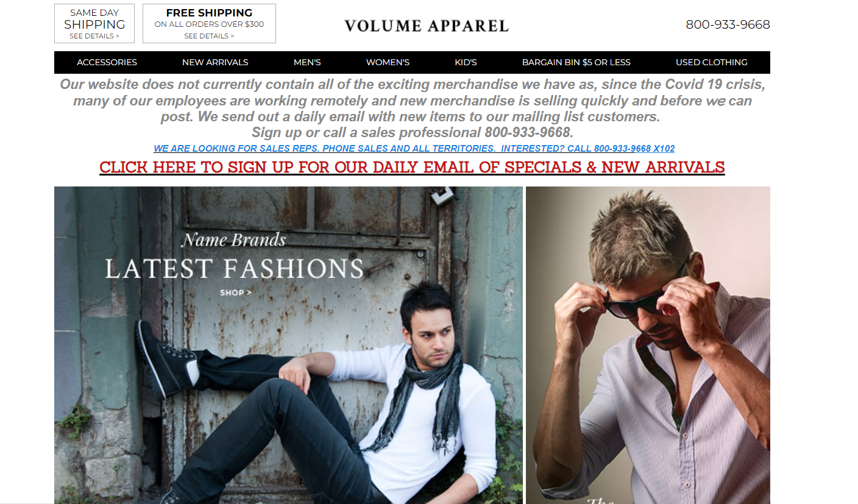The image size is (858, 504).
Task: Click the Latest Fashions banner heading
Action: click(234, 269)
